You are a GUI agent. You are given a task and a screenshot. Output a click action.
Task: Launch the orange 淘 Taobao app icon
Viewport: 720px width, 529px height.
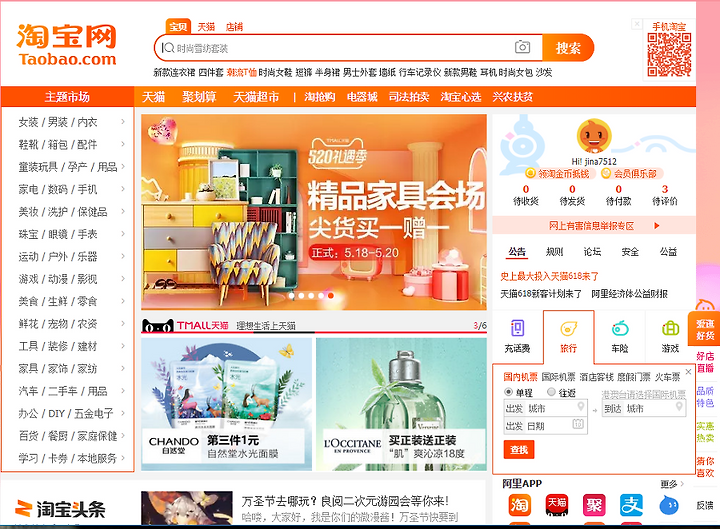pyautogui.click(x=519, y=505)
